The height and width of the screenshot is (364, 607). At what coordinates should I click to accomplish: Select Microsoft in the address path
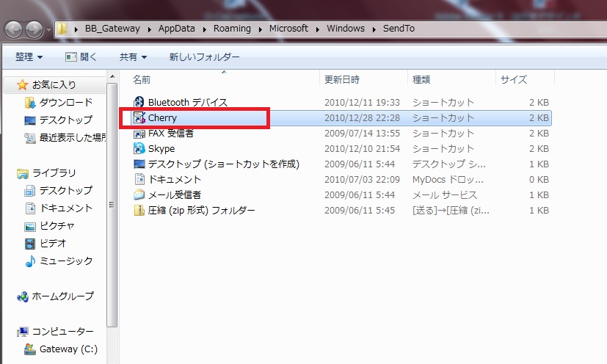[288, 29]
